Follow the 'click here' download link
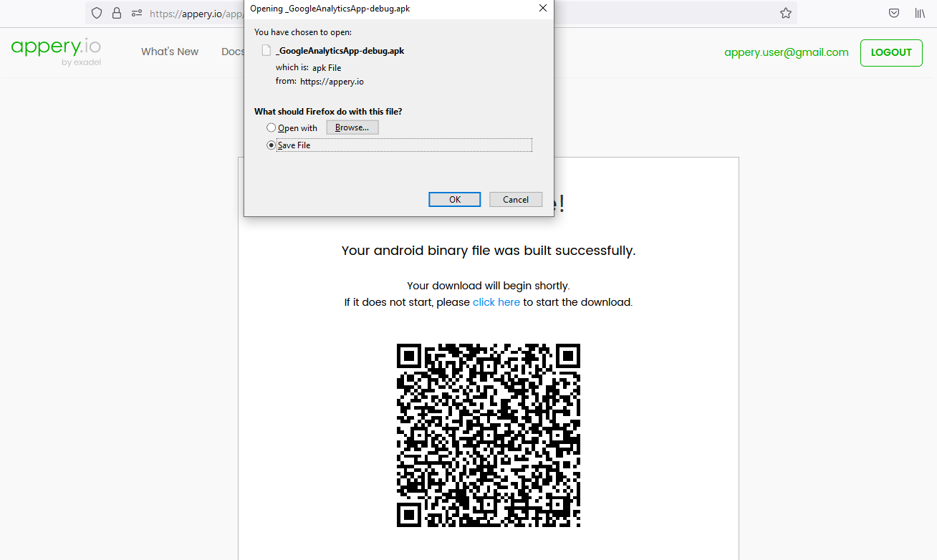Image resolution: width=937 pixels, height=560 pixels. pyautogui.click(x=496, y=302)
